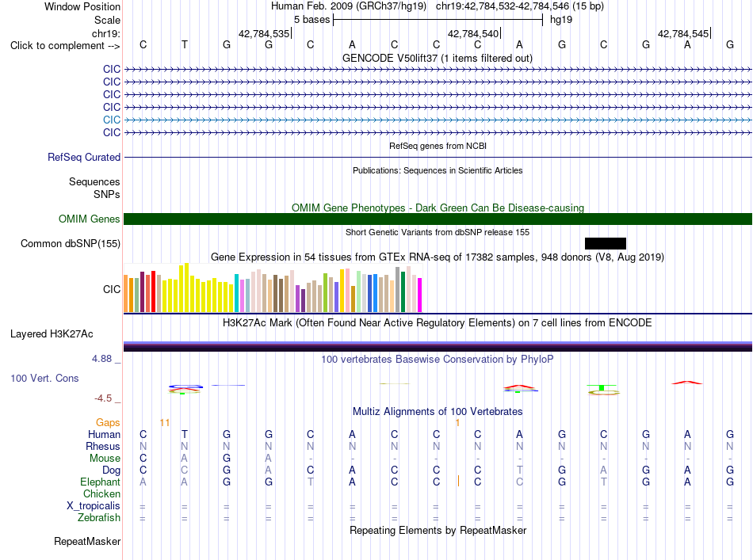Click the T base in the chr19 sequence row
Viewport: 753px width, 560px height.
185,45
